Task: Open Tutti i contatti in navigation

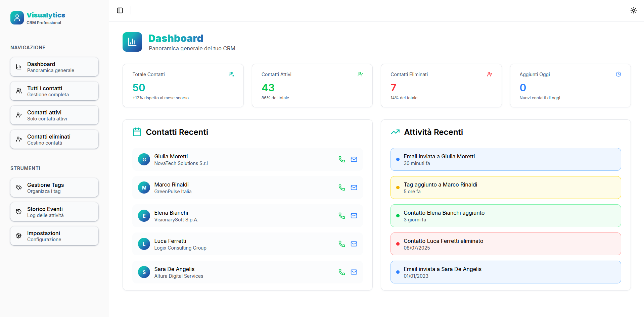Action: coord(54,91)
